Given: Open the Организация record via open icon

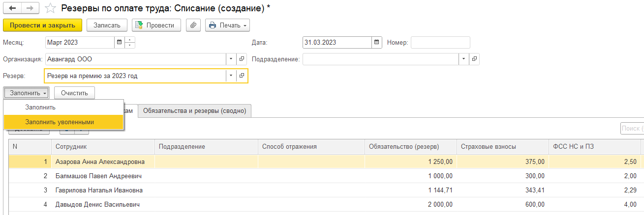Looking at the screenshot, I should pyautogui.click(x=242, y=59).
